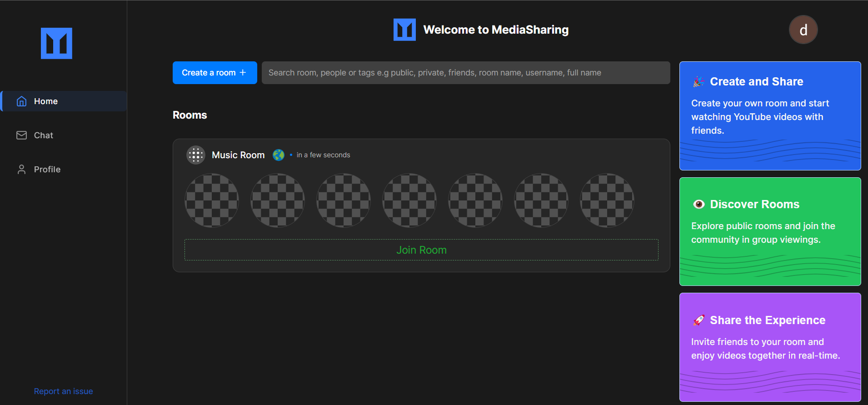Viewport: 868px width, 405px height.
Task: Click the Music Room title
Action: click(x=238, y=155)
